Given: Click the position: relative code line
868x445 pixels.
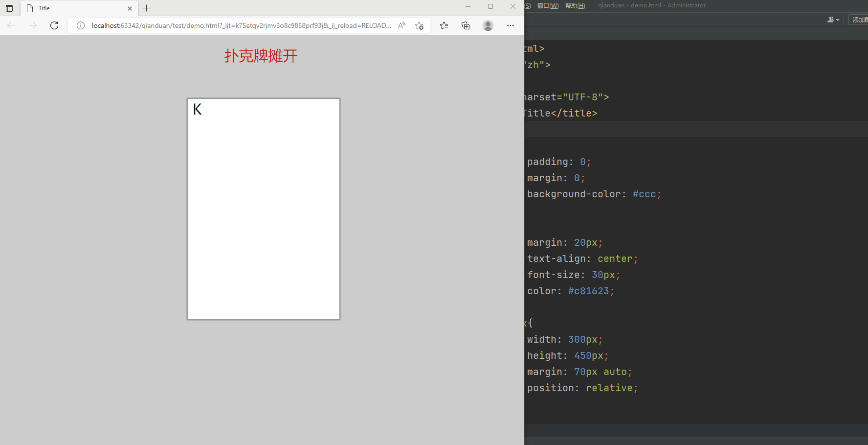Looking at the screenshot, I should click(582, 388).
